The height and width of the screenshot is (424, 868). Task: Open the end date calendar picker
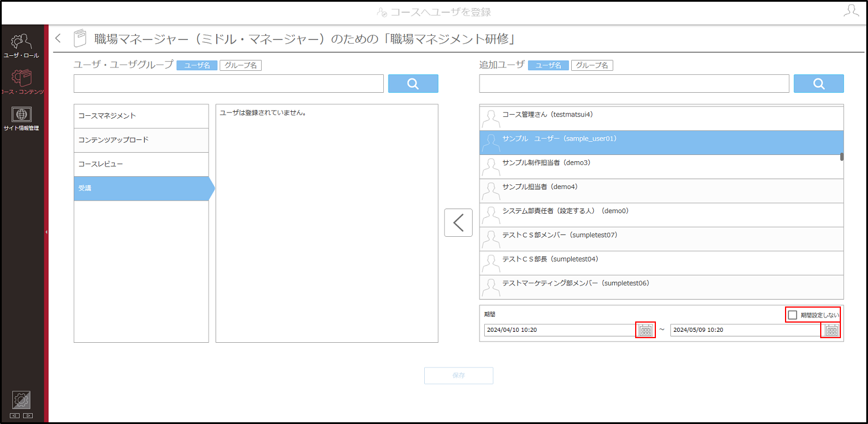pos(831,330)
